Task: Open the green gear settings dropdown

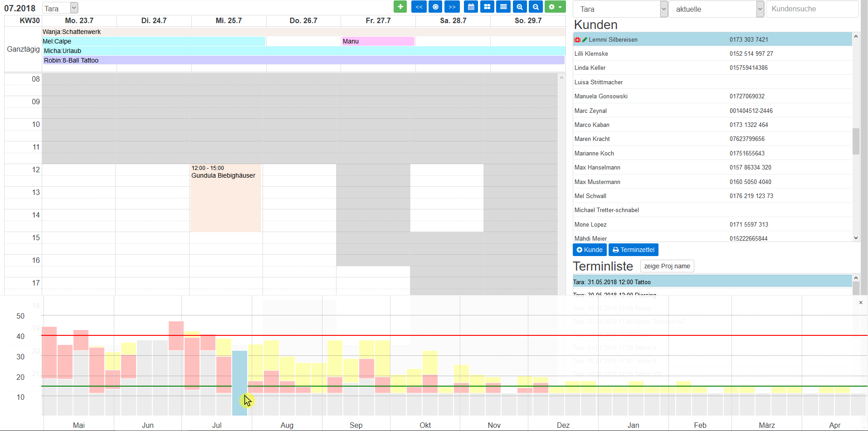Action: pyautogui.click(x=555, y=7)
